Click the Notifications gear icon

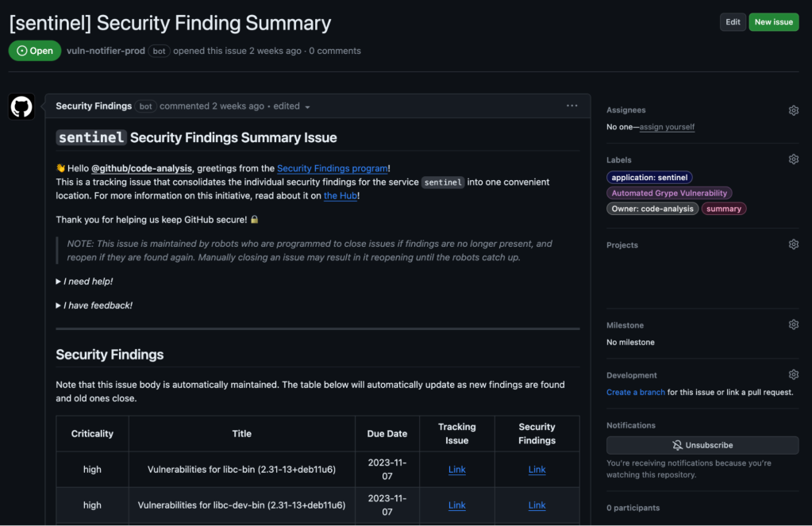[793, 425]
